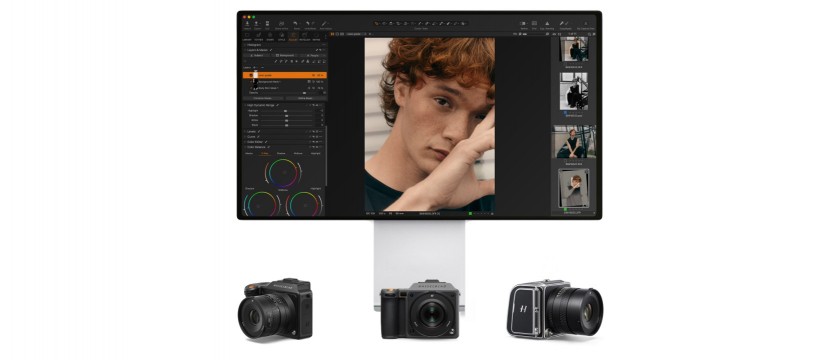Click the People AI mask button

pos(313,55)
